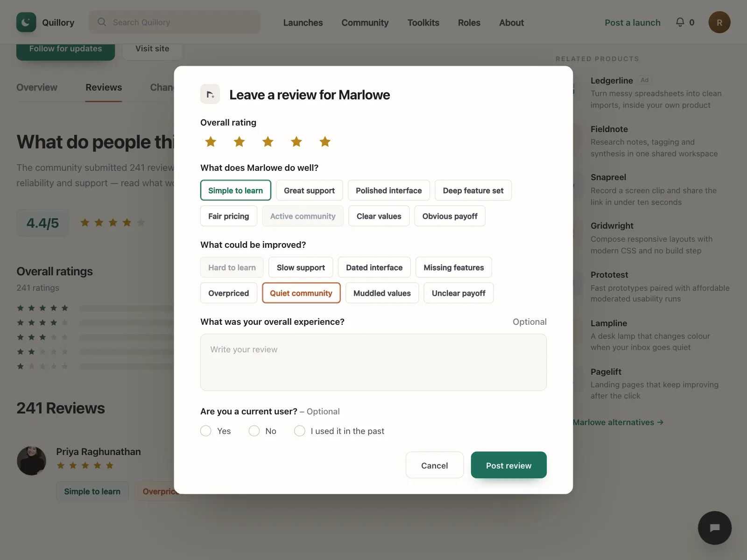The width and height of the screenshot is (747, 560).
Task: Open the Toolkits nav item
Action: coord(423,22)
